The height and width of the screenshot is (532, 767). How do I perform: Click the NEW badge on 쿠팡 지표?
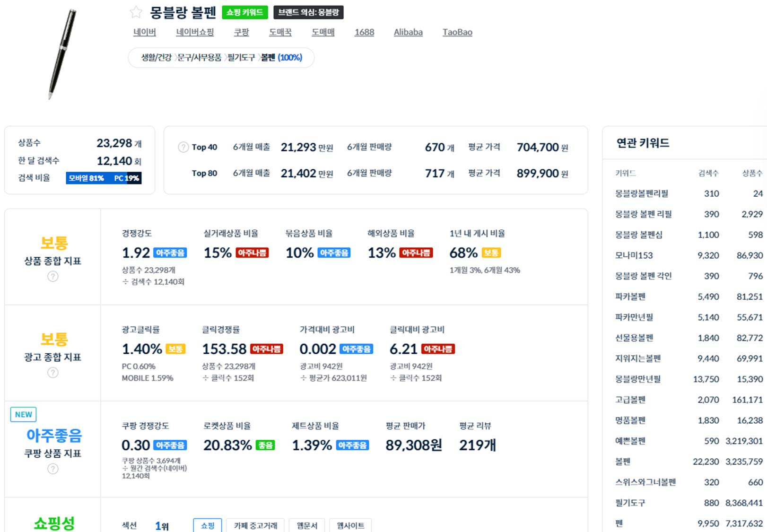(23, 414)
